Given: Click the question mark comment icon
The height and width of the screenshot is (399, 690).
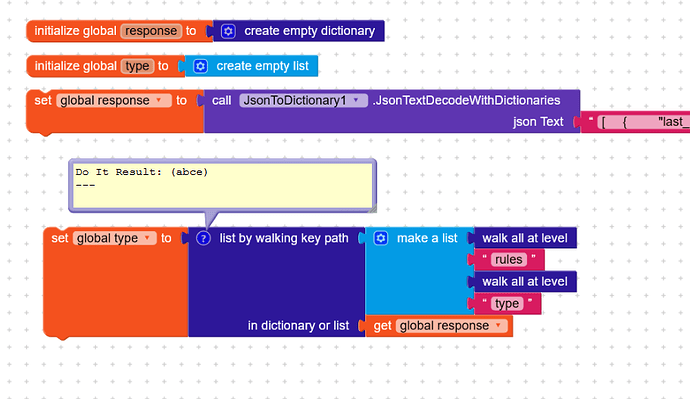Looking at the screenshot, I should tap(203, 238).
